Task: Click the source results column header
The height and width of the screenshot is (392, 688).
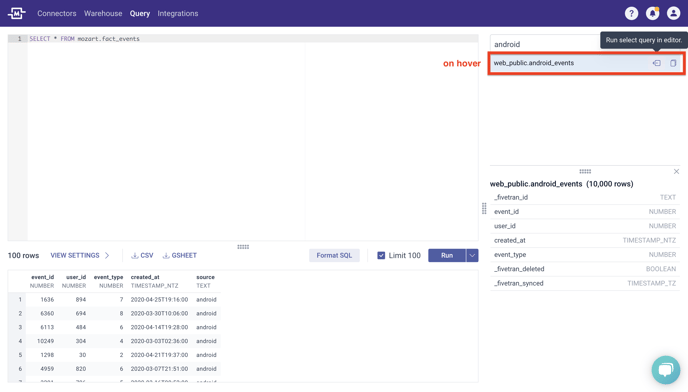Action: 205,281
